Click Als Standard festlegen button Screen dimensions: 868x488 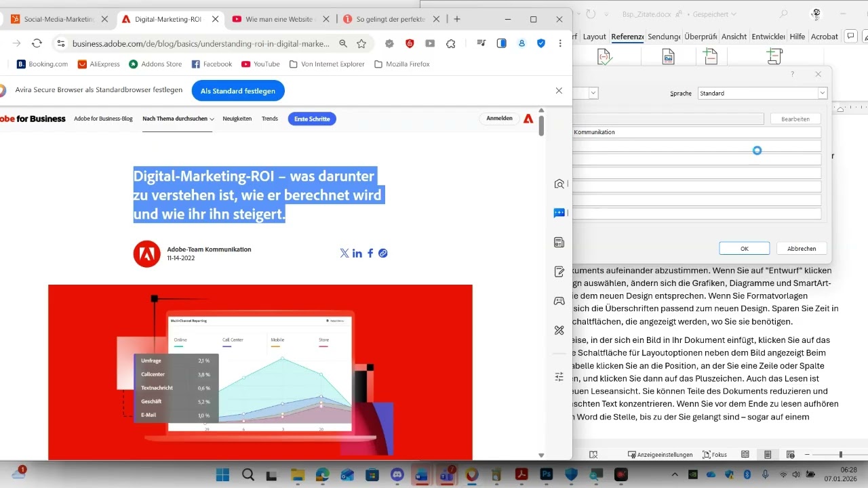point(238,90)
